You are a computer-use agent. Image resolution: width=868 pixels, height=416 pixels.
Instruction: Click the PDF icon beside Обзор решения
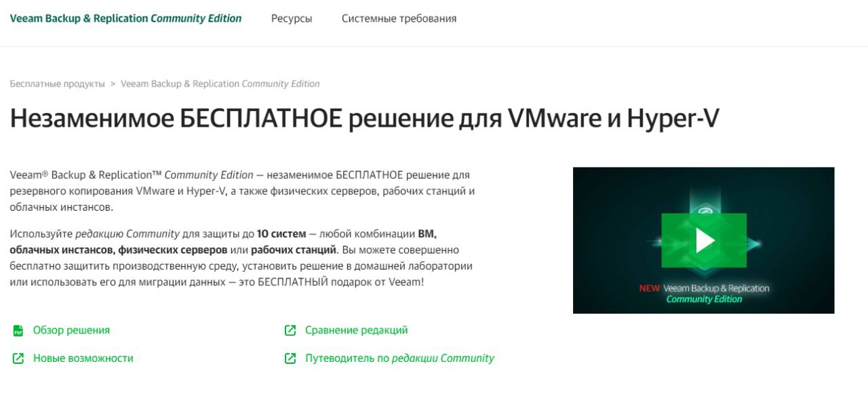18,331
